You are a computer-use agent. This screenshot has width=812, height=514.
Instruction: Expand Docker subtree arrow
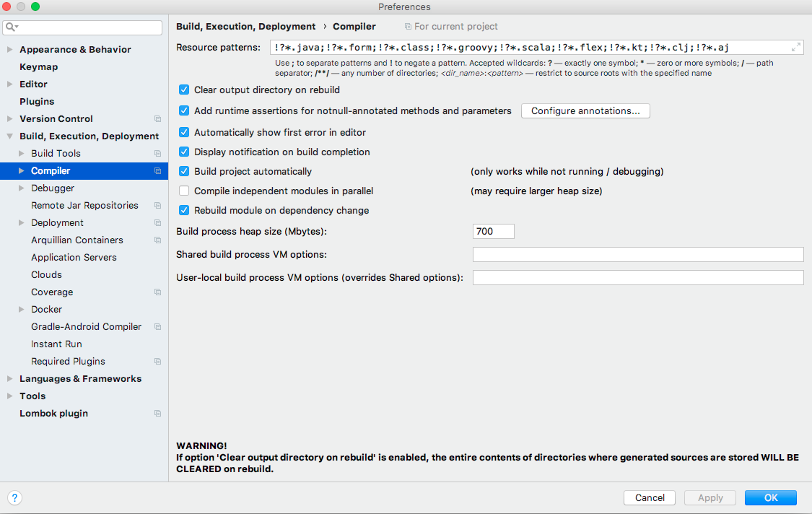pyautogui.click(x=21, y=309)
